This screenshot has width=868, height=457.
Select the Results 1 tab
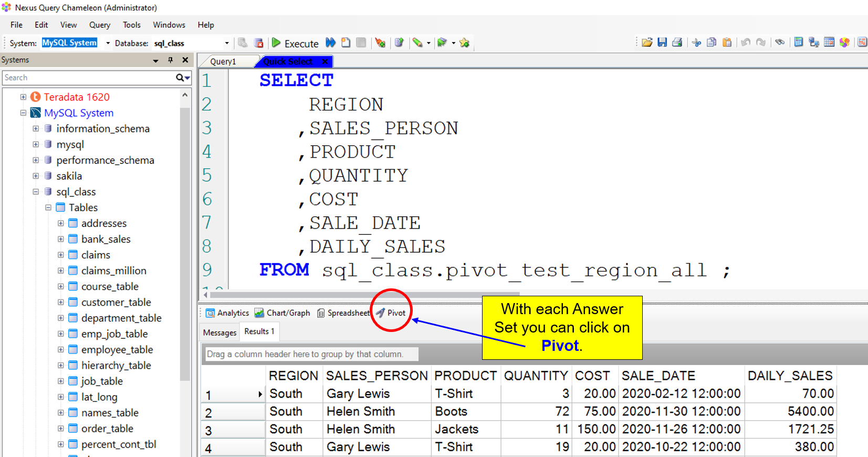tap(259, 331)
